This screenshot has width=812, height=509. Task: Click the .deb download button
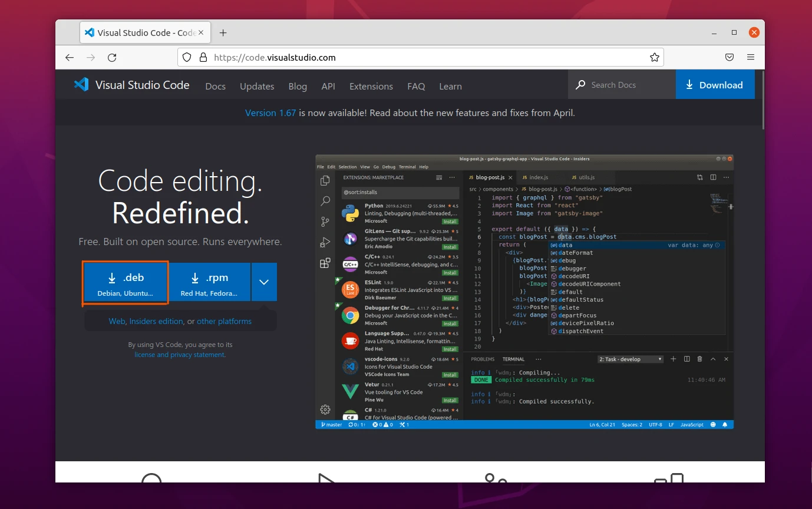125,282
